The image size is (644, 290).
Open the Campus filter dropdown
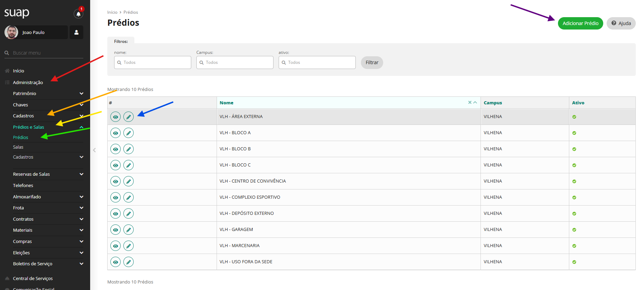[235, 62]
